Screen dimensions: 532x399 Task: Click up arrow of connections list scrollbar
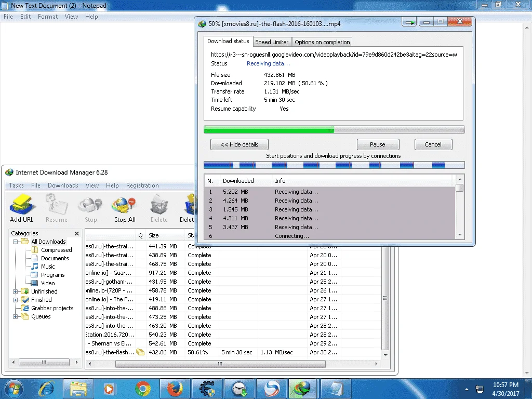460,179
